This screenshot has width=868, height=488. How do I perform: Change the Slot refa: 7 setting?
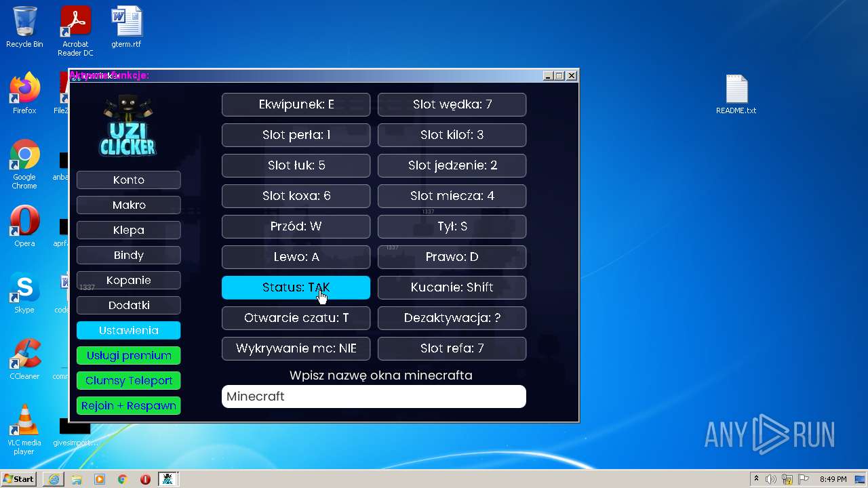click(x=452, y=348)
